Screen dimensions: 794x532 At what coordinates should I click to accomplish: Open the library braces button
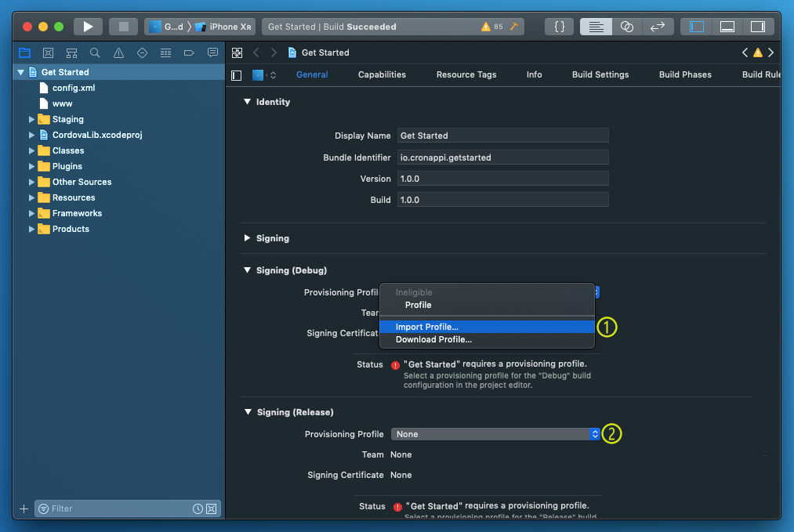tap(559, 27)
